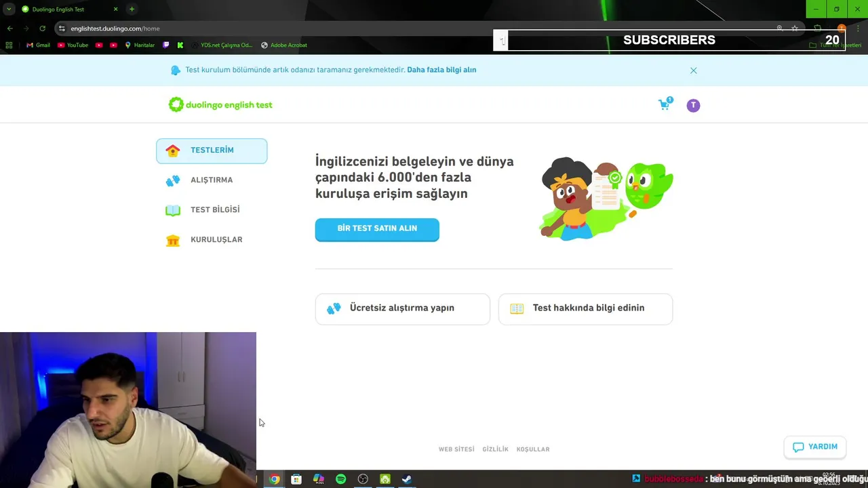This screenshot has width=868, height=488.
Task: Reload the page with the refresh icon
Action: click(x=42, y=28)
